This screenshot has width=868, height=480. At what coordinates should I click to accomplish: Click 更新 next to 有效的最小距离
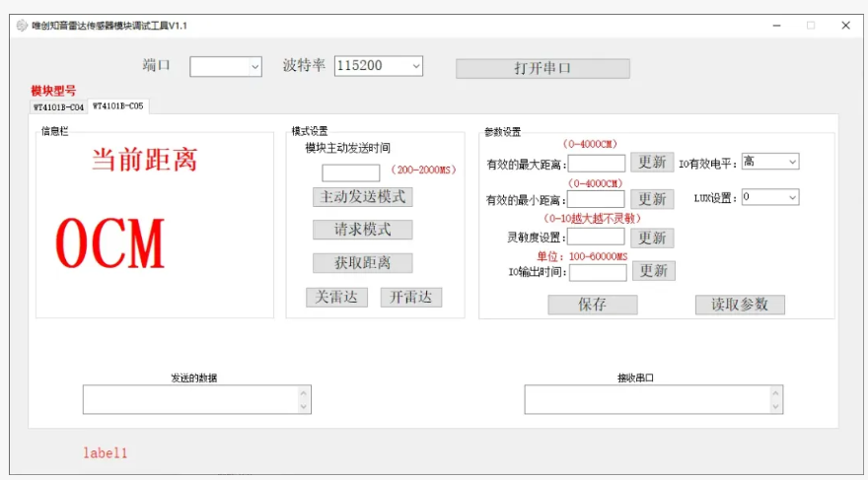[x=652, y=199]
